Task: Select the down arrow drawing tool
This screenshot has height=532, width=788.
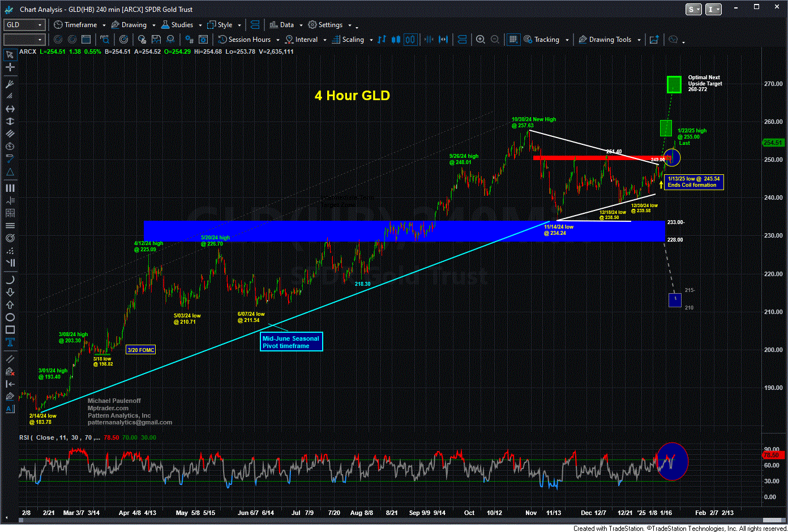Action: 10,293
